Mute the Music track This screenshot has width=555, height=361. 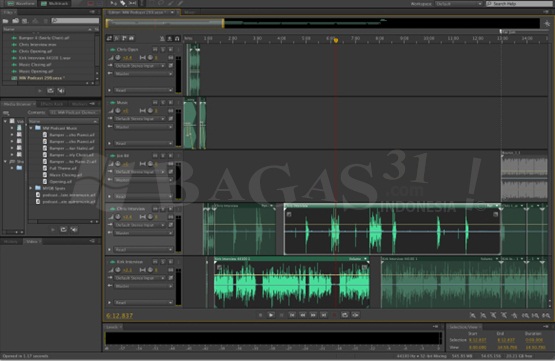pyautogui.click(x=155, y=102)
